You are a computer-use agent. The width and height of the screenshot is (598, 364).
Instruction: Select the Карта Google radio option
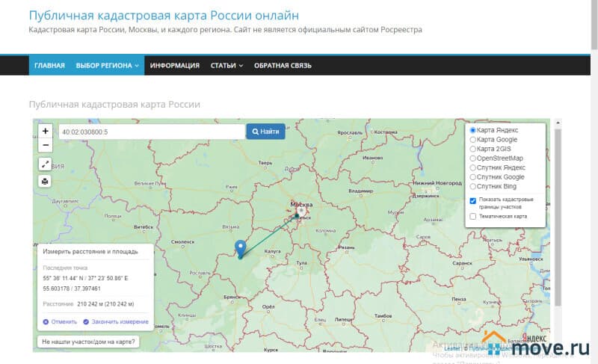[473, 140]
